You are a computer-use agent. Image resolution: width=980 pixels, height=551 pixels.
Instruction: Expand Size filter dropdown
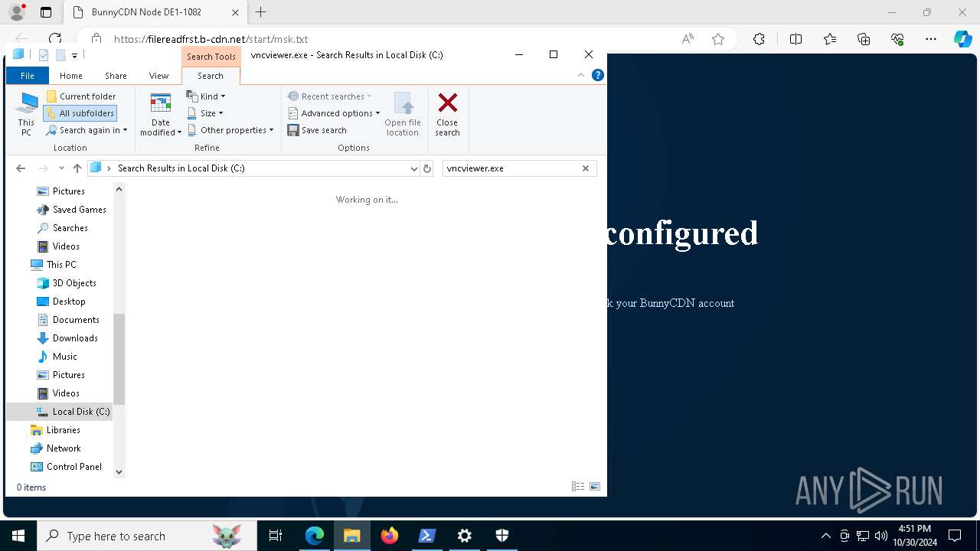pos(205,113)
